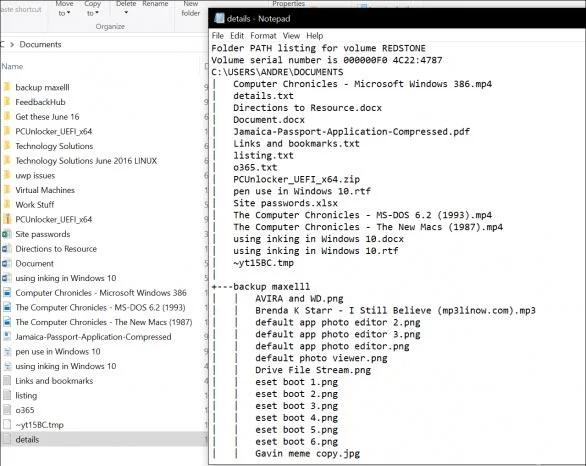586x466 pixels.
Task: Sort files using the Name column header
Action: point(12,66)
